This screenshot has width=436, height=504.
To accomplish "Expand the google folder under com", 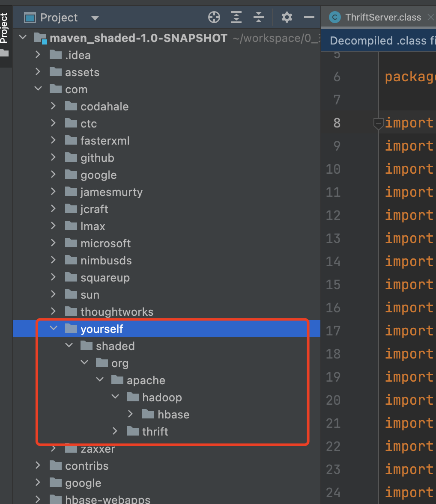I will click(54, 174).
